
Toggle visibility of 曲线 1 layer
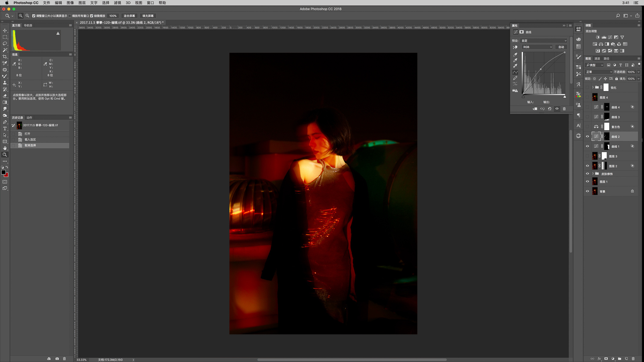coord(587,146)
